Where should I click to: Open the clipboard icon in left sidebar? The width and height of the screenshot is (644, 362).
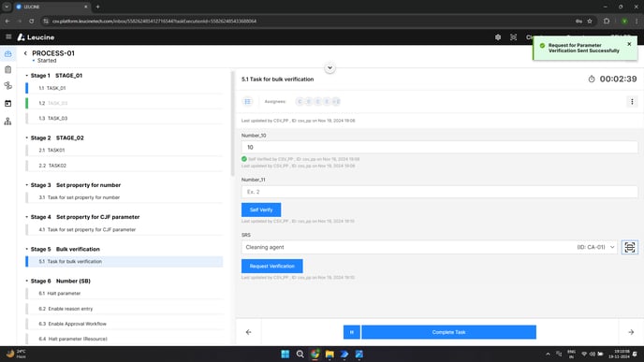[x=7, y=70]
